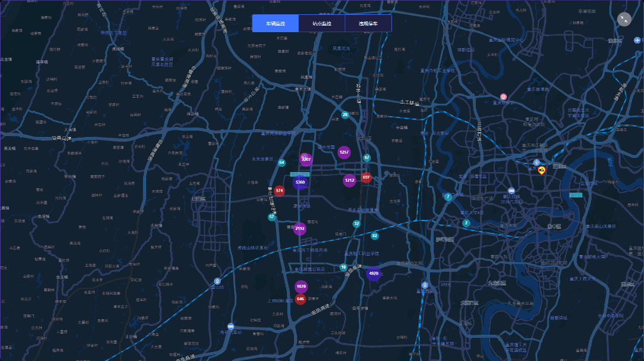Click the purple cluster marker labeled 1257

(x=344, y=153)
